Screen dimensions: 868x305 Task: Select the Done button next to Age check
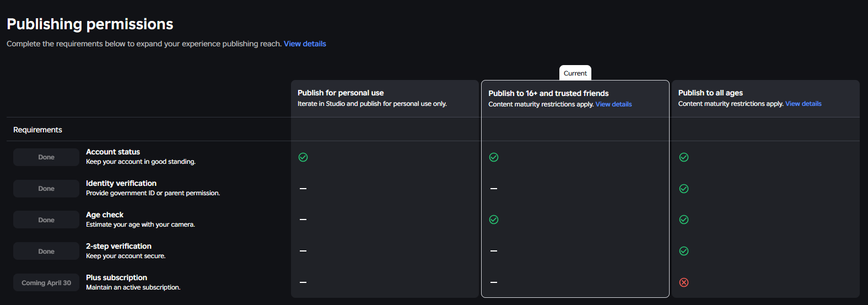click(x=46, y=220)
